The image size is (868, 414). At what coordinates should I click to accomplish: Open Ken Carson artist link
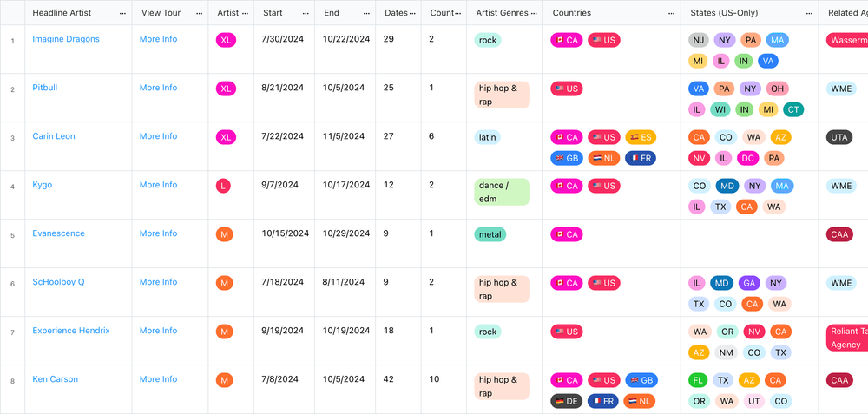tap(55, 379)
